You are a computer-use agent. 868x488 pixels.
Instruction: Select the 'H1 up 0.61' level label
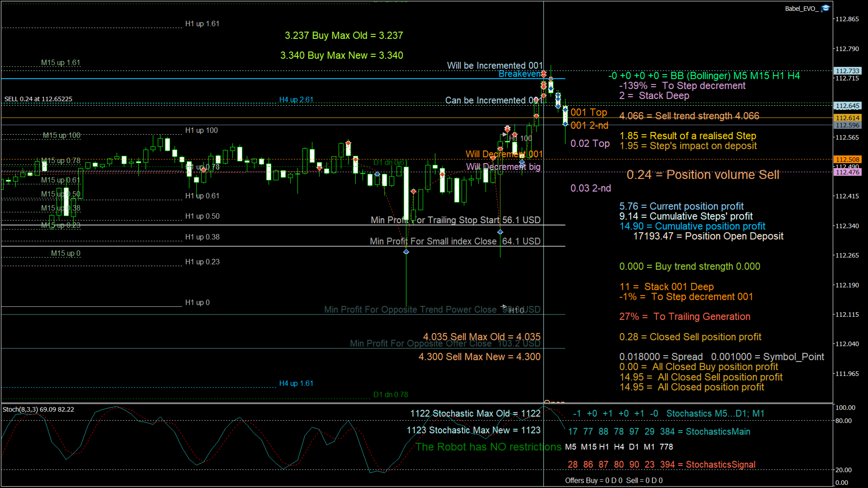click(202, 196)
